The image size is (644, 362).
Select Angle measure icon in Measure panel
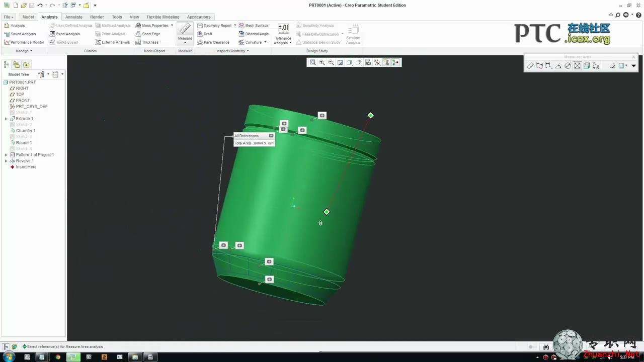(x=558, y=66)
